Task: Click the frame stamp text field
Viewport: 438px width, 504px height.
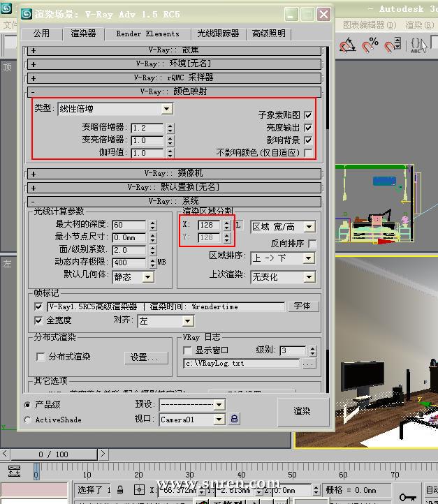Action: (166, 306)
